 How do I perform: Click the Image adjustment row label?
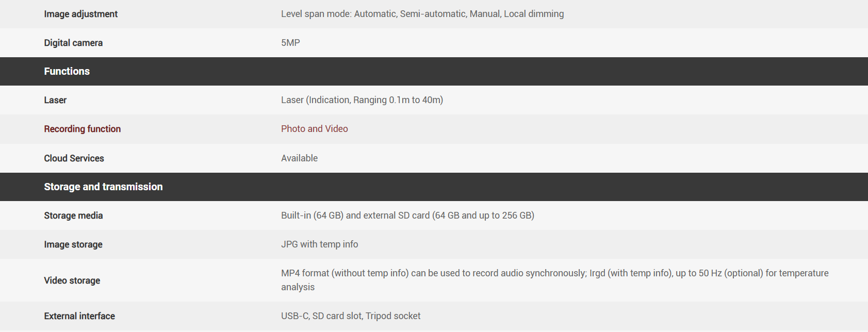[80, 14]
